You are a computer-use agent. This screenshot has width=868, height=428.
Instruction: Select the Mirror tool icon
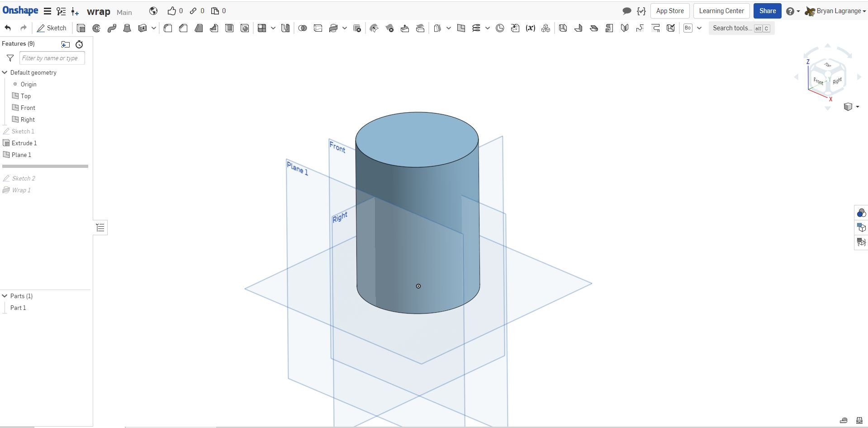(285, 28)
